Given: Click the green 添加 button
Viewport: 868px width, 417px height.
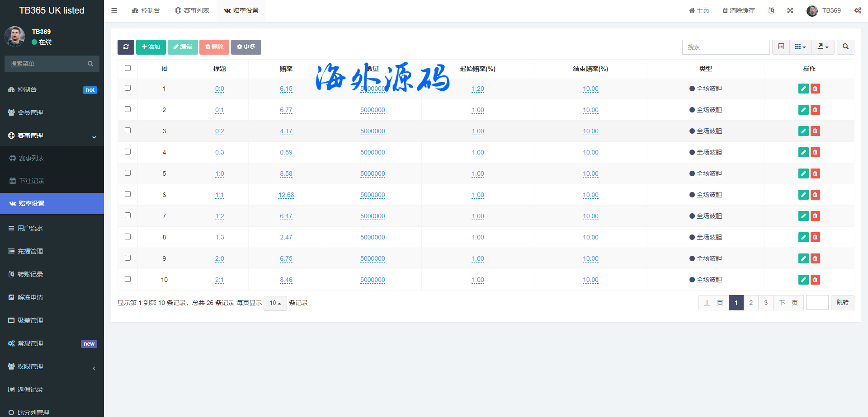Looking at the screenshot, I should coord(151,47).
